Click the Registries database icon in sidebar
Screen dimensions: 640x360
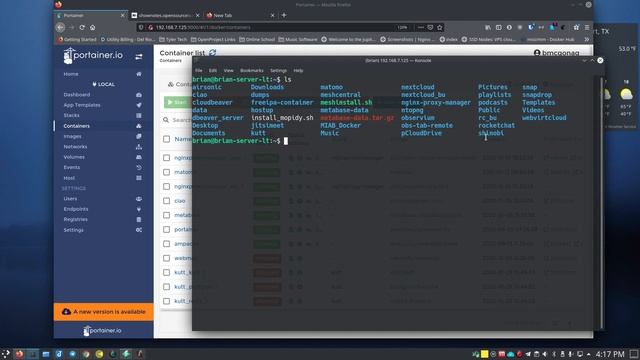139,220
